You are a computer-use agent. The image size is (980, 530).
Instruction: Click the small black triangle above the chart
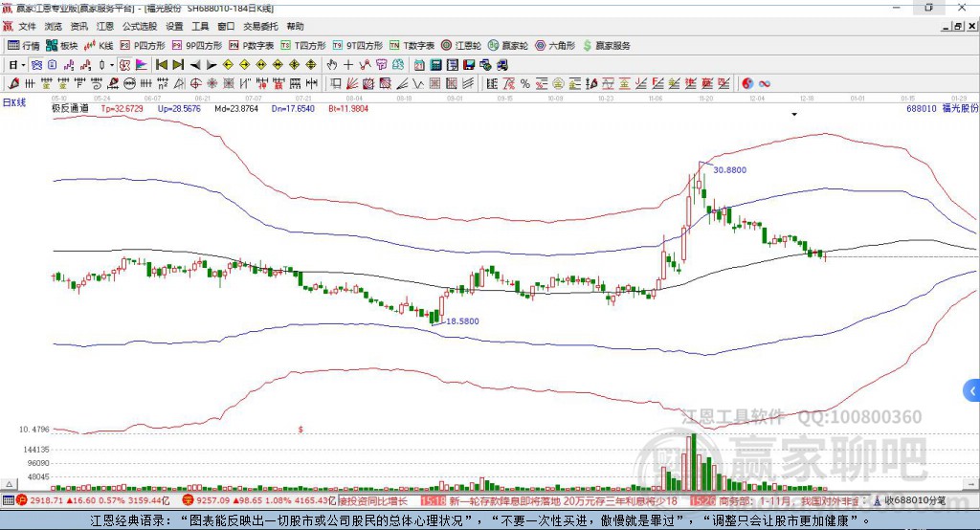coord(794,115)
